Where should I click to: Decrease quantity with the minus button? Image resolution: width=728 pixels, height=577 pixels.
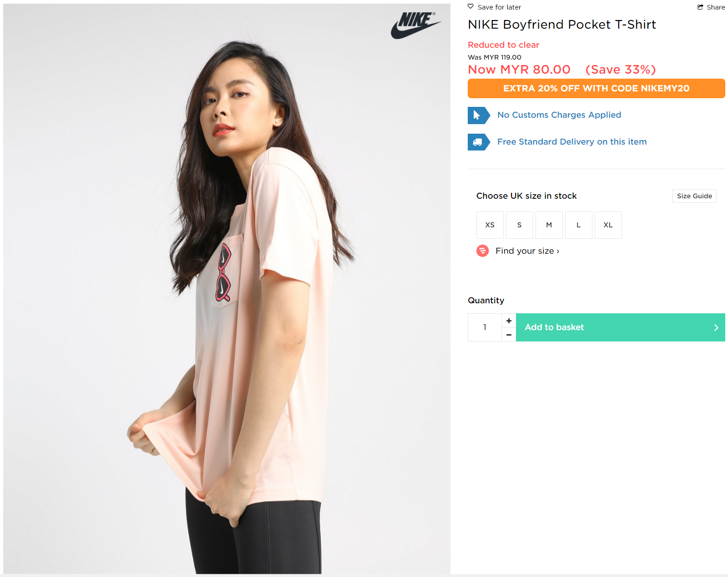tap(509, 335)
